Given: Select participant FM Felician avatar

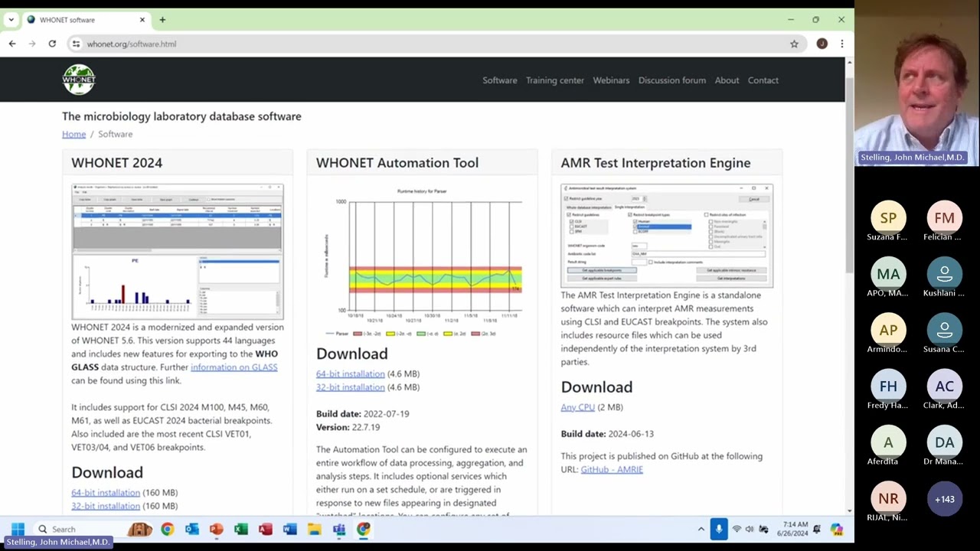Looking at the screenshot, I should (944, 218).
